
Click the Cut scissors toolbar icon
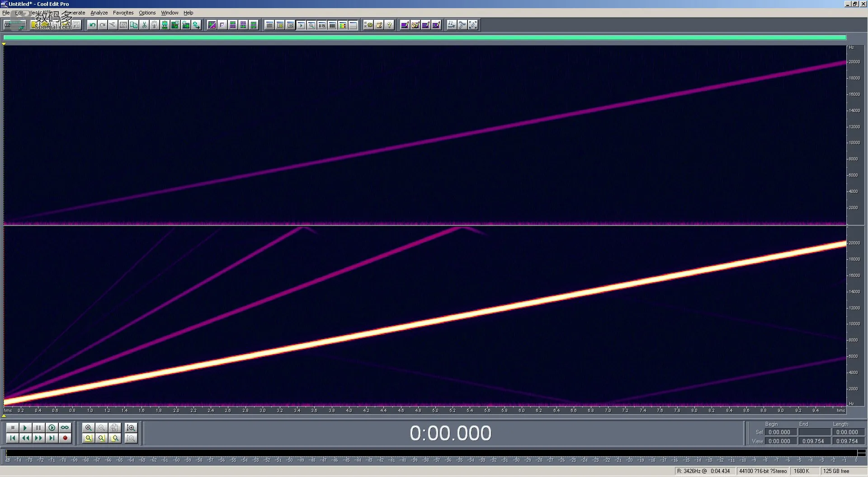point(144,25)
